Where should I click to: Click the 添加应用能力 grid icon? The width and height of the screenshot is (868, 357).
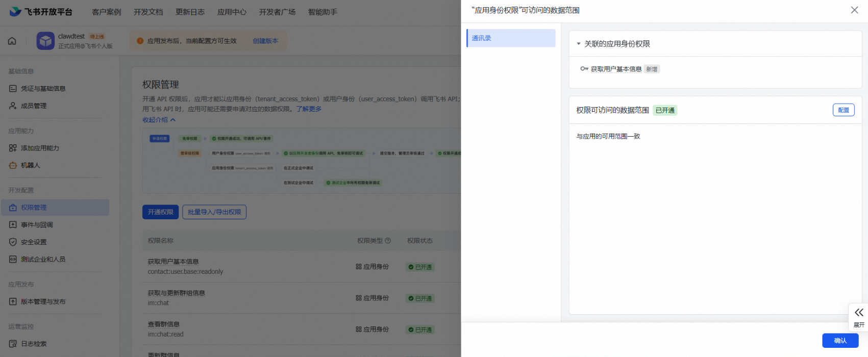[13, 148]
